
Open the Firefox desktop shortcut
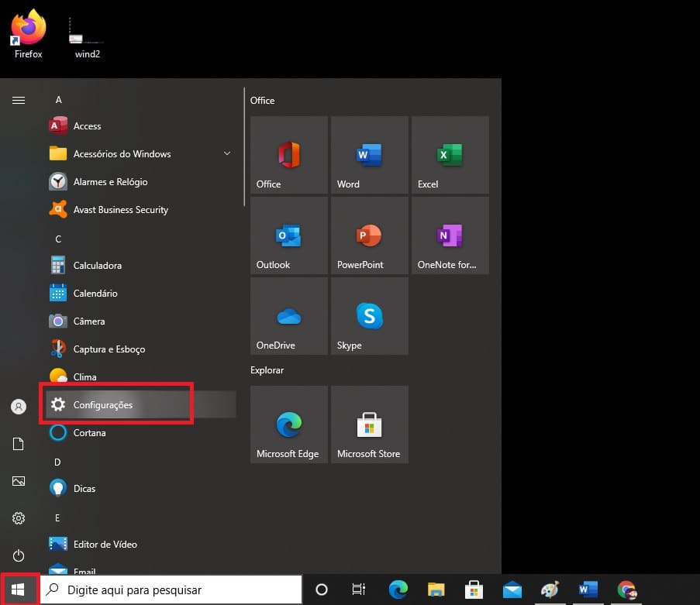coord(28,34)
